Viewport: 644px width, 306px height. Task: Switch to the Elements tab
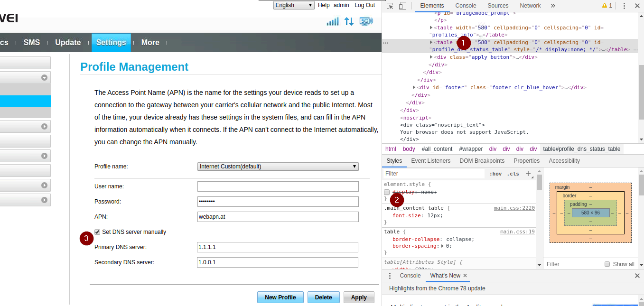click(x=432, y=6)
